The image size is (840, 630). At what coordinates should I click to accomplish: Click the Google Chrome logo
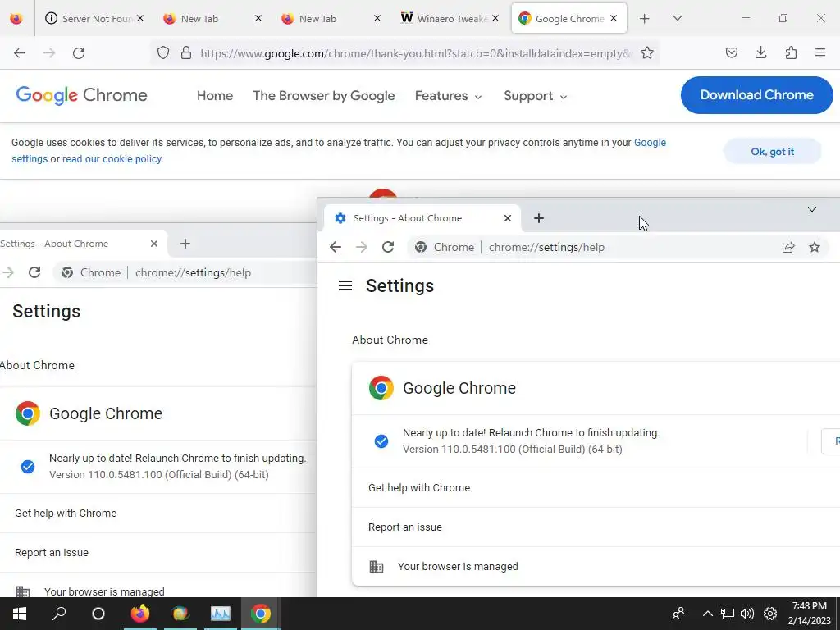81,95
